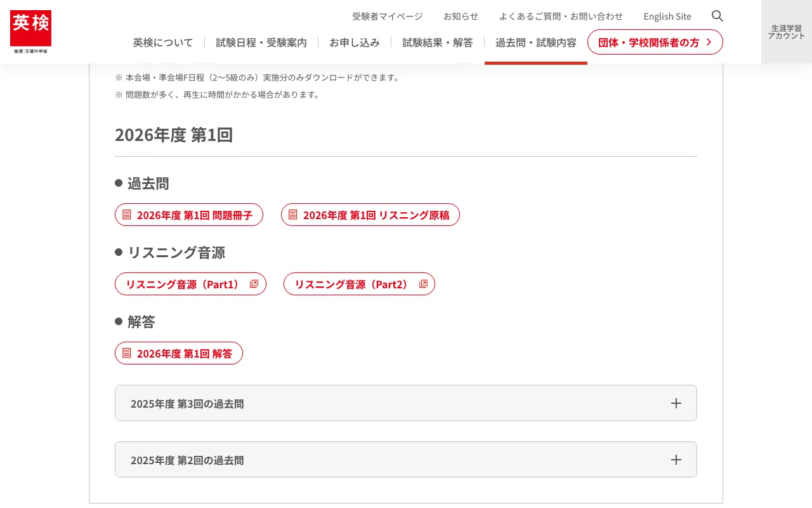Image resolution: width=812 pixels, height=508 pixels.
Task: Click external-link icon on Part1 audio
Action: point(254,284)
